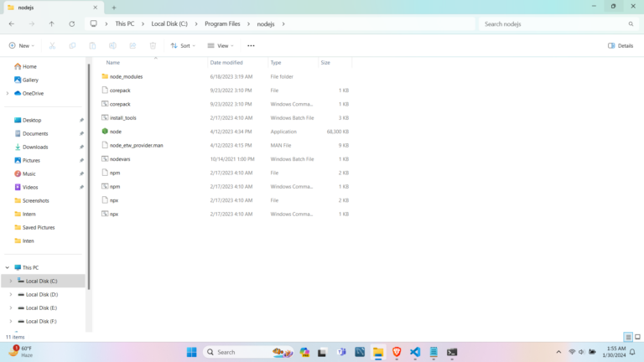Expand the Local Disk (D:) tree node
Image resolution: width=644 pixels, height=362 pixels.
coord(10,294)
